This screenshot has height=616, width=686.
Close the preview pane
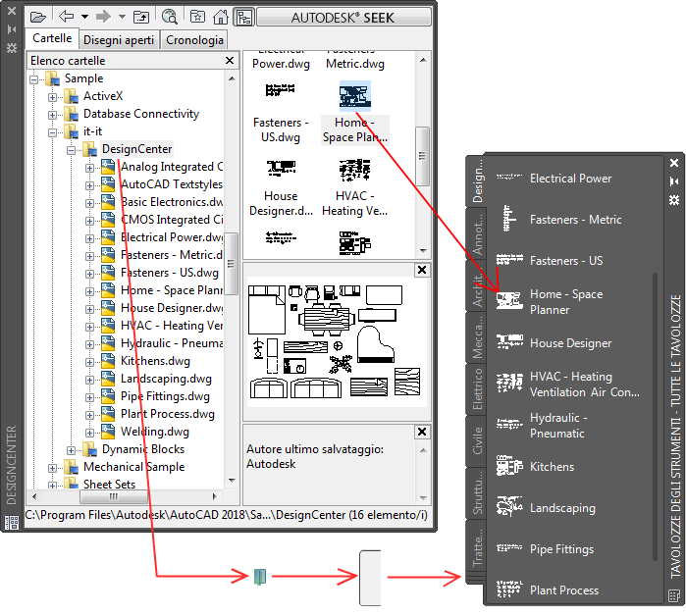point(422,270)
